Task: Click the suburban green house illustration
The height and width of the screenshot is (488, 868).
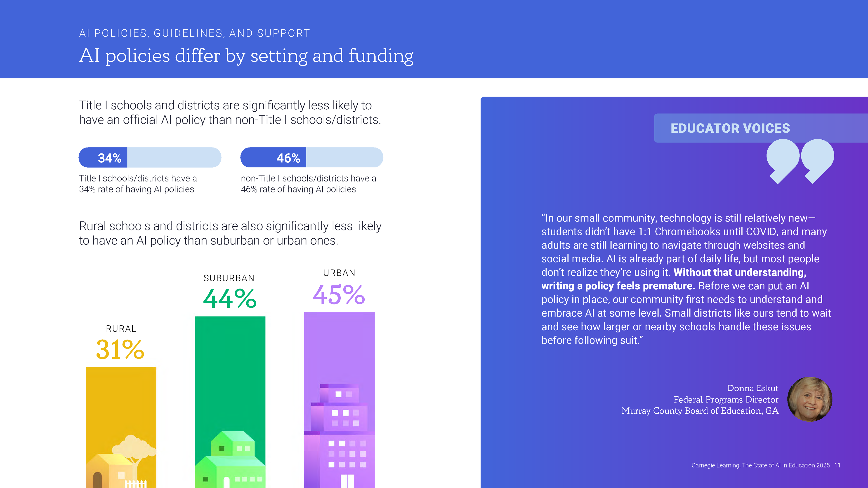Action: pos(230,459)
